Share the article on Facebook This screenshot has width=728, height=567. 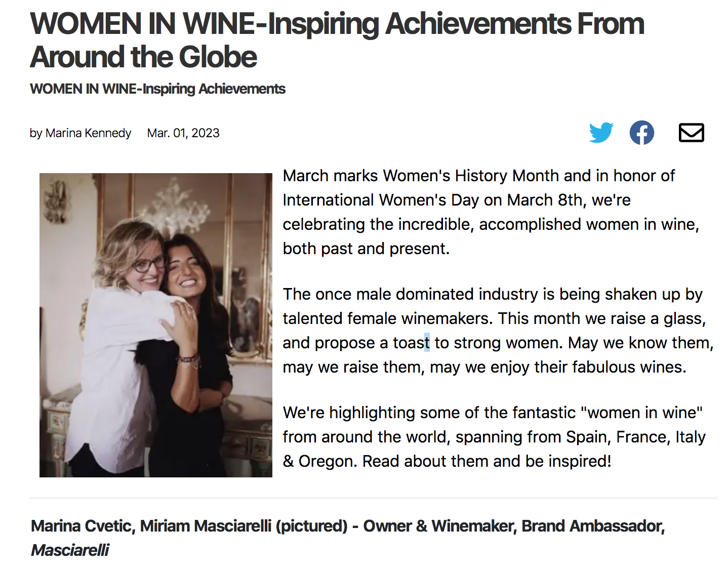pyautogui.click(x=641, y=133)
